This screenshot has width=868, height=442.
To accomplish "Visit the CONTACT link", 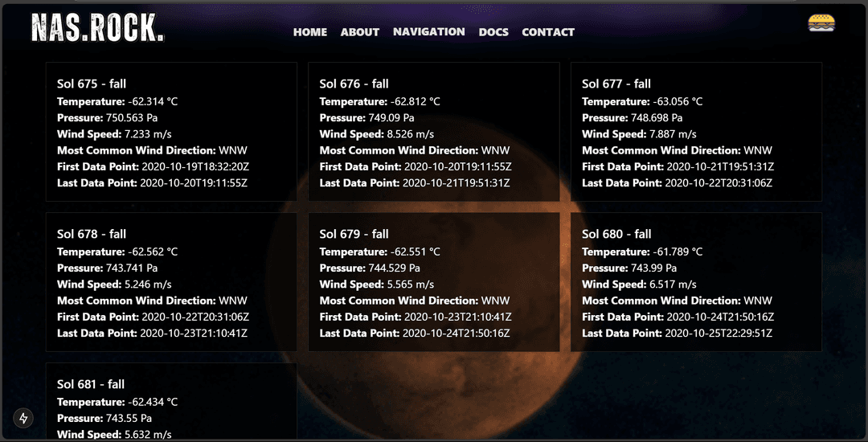I will 548,32.
